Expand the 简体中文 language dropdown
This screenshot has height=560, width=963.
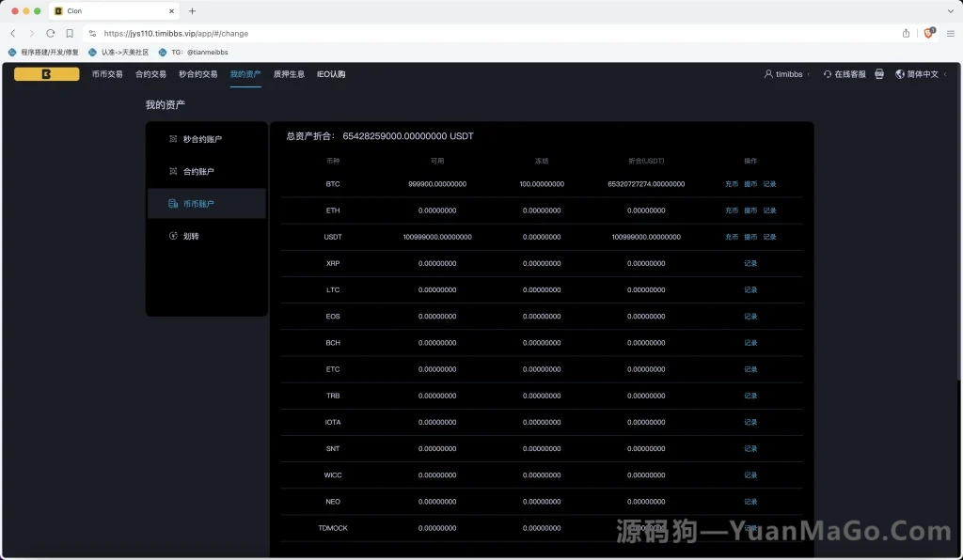pyautogui.click(x=926, y=73)
